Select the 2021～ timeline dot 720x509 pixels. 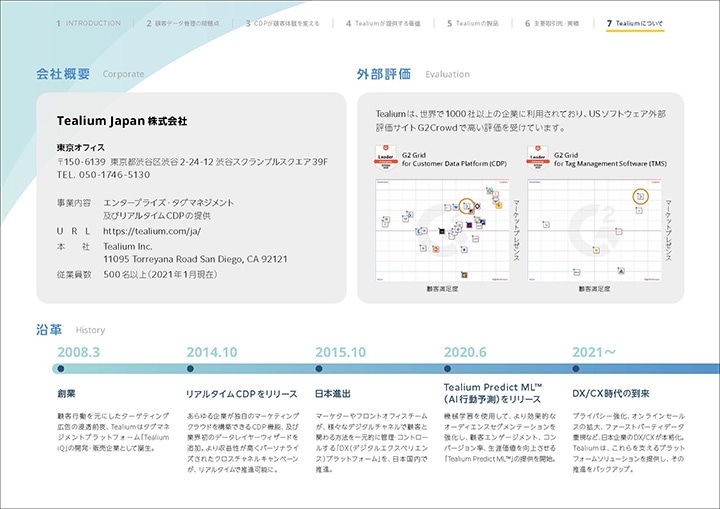[x=576, y=368]
